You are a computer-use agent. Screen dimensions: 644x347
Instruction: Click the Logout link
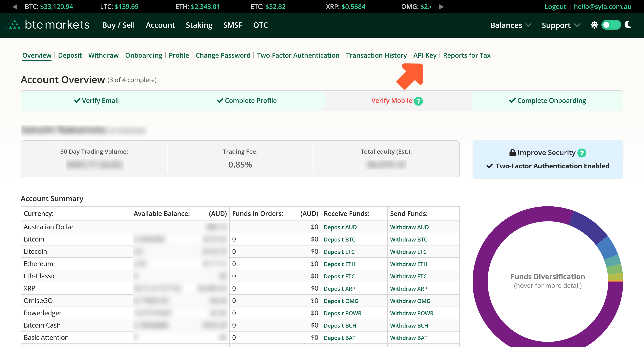(555, 7)
